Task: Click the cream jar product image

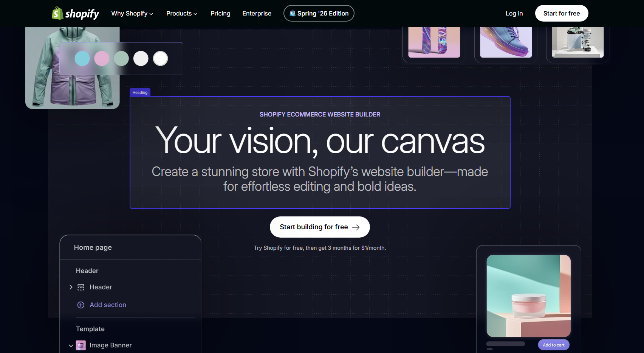Action: coord(529,296)
